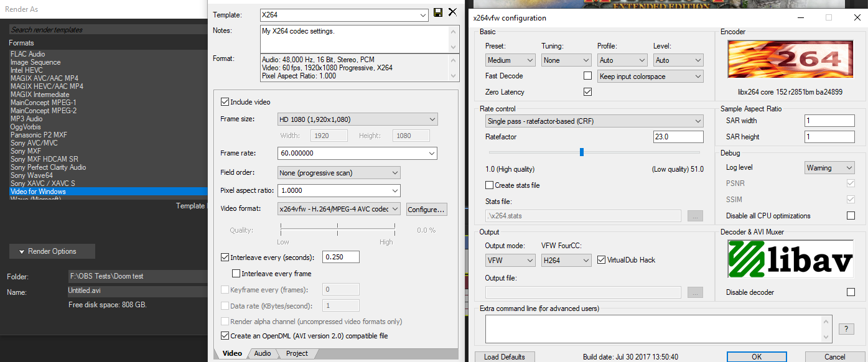This screenshot has height=362, width=868.
Task: Open the VFW FourCC dropdown
Action: [566, 261]
